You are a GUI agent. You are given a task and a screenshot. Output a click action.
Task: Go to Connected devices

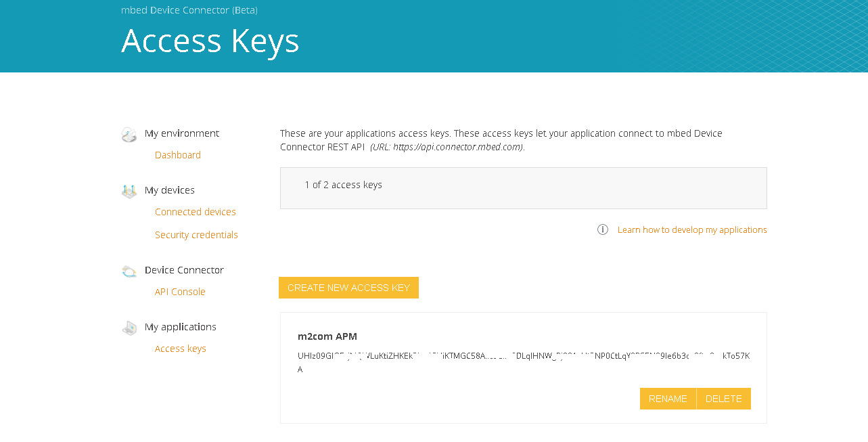(x=196, y=212)
